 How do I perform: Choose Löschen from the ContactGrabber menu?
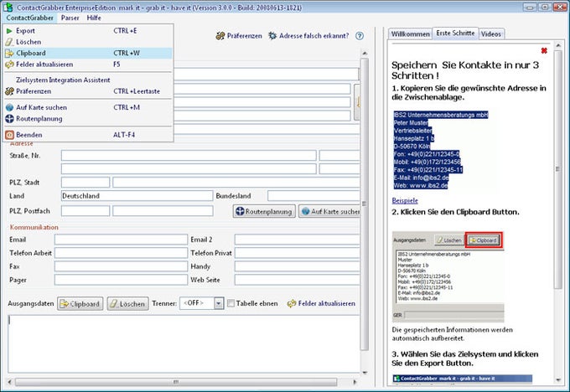pos(88,42)
